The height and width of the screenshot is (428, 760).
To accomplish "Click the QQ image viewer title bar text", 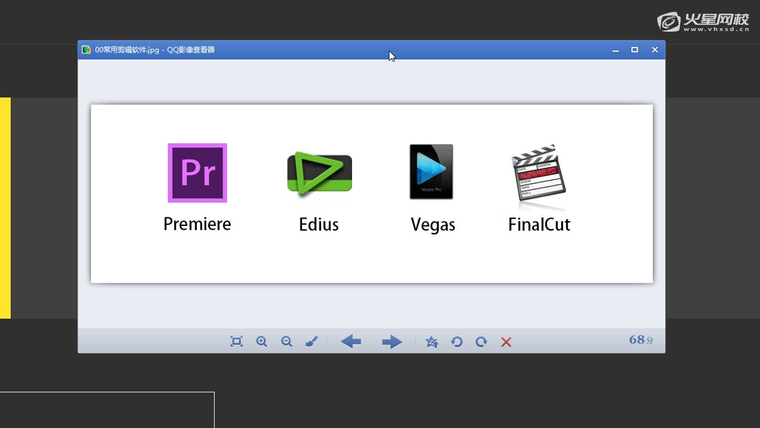I will [x=155, y=50].
